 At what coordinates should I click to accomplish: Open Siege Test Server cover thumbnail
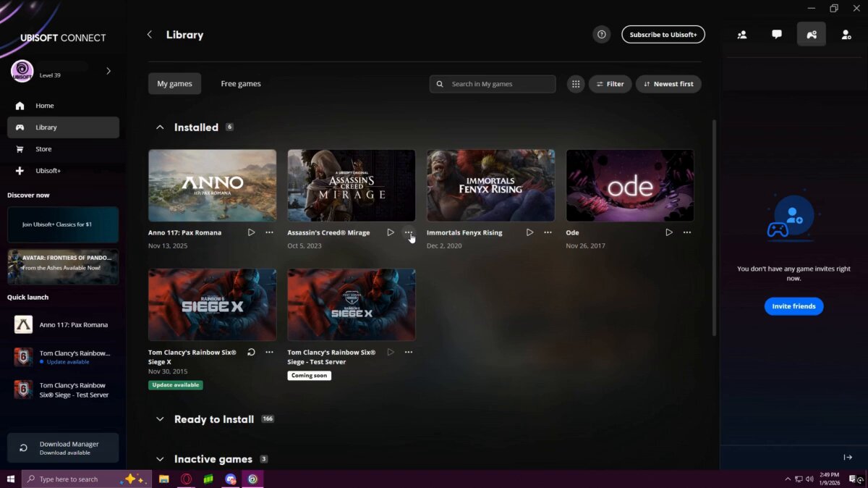coord(352,305)
